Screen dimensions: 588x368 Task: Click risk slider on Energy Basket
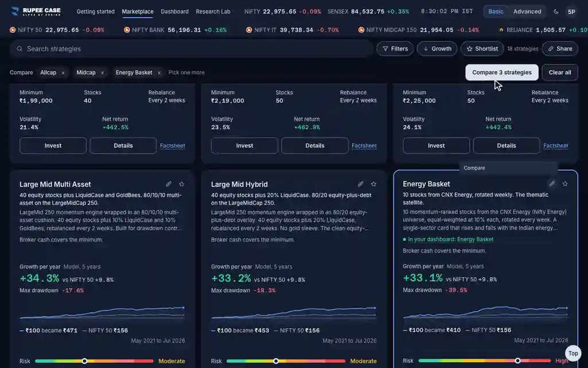pos(485,361)
